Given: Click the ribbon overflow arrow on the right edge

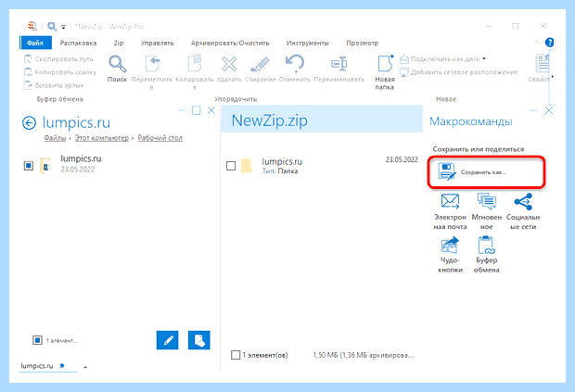Looking at the screenshot, I should pyautogui.click(x=553, y=76).
